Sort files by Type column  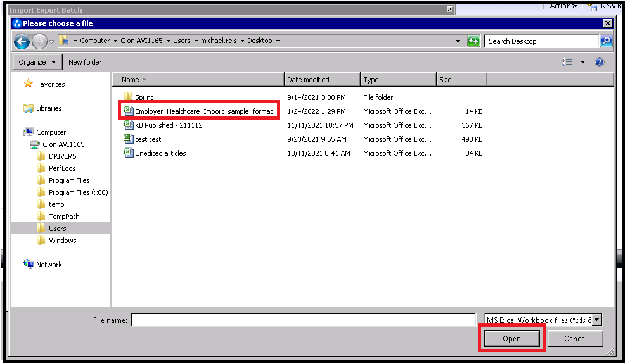[398, 80]
